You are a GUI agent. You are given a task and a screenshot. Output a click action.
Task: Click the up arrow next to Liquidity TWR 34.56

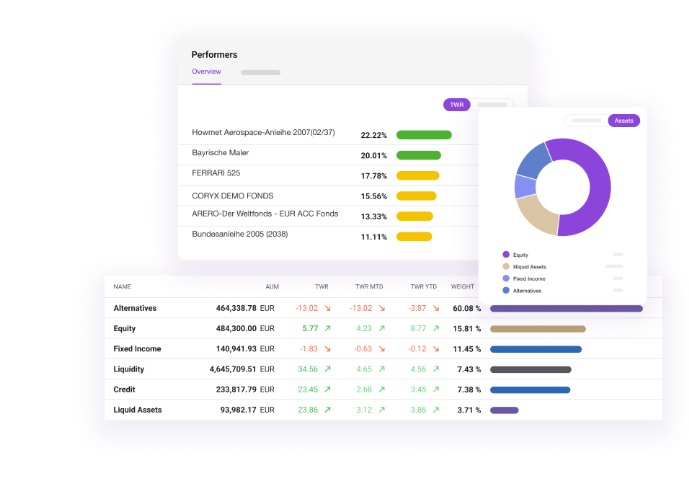(x=327, y=369)
